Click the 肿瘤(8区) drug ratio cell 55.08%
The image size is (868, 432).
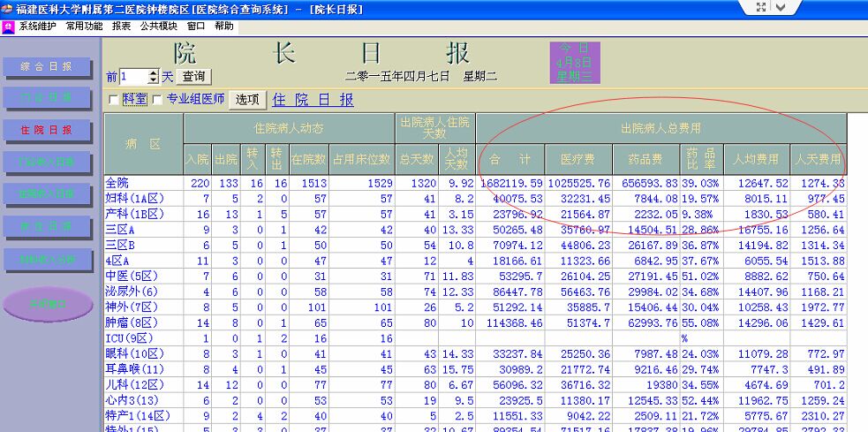[x=700, y=322]
